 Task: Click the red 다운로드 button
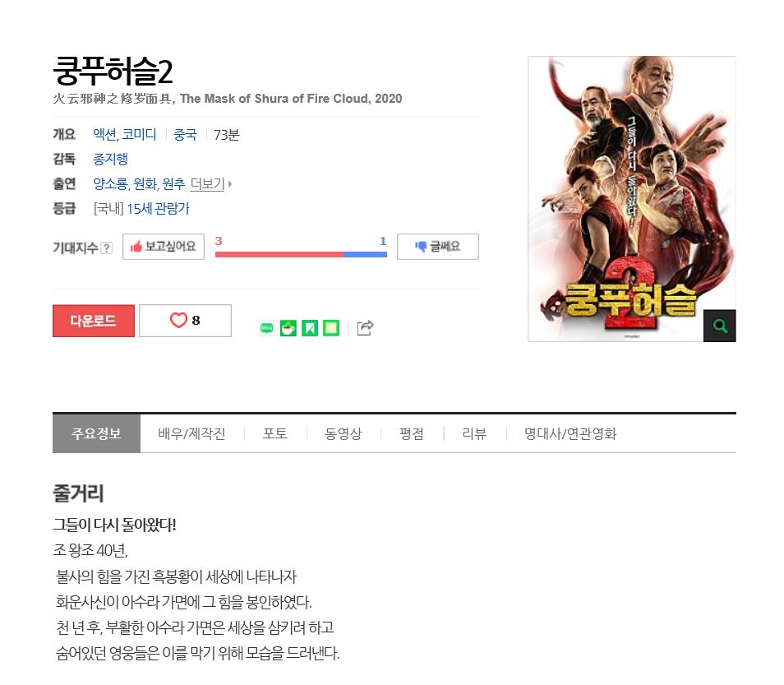94,321
